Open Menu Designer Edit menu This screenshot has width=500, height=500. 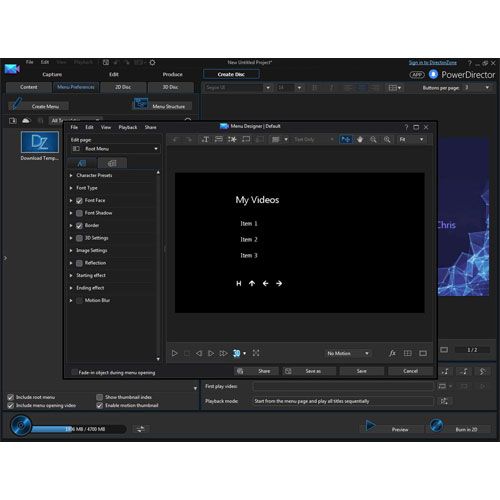(89, 127)
